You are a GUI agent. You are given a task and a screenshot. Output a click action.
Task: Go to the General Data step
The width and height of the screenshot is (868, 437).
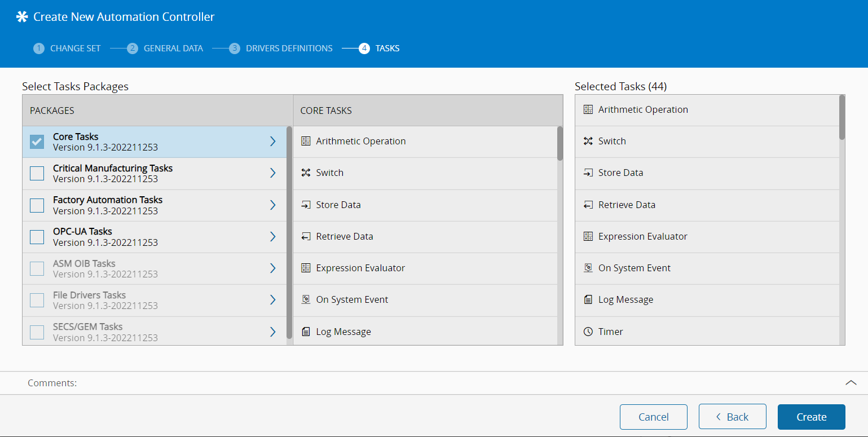tap(173, 48)
